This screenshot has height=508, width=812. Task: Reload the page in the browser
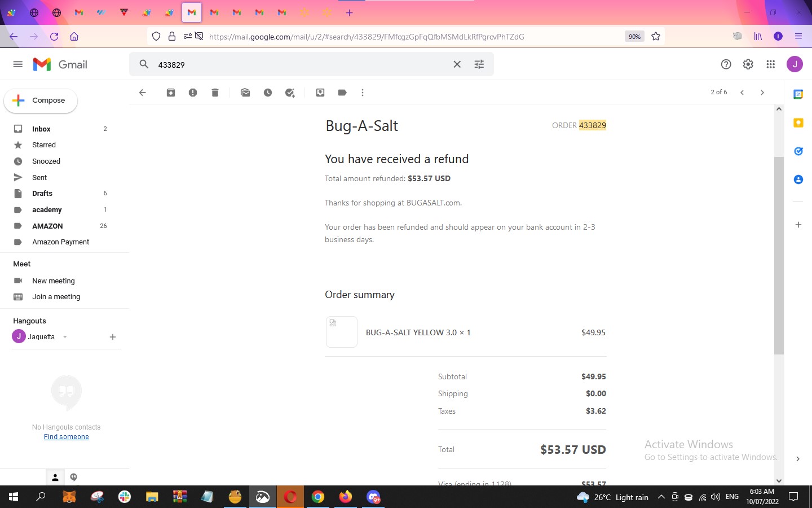54,37
